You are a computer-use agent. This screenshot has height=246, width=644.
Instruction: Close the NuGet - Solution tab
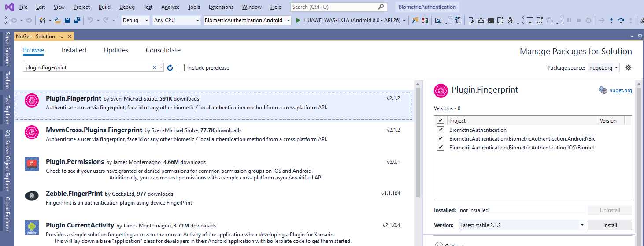click(x=70, y=37)
